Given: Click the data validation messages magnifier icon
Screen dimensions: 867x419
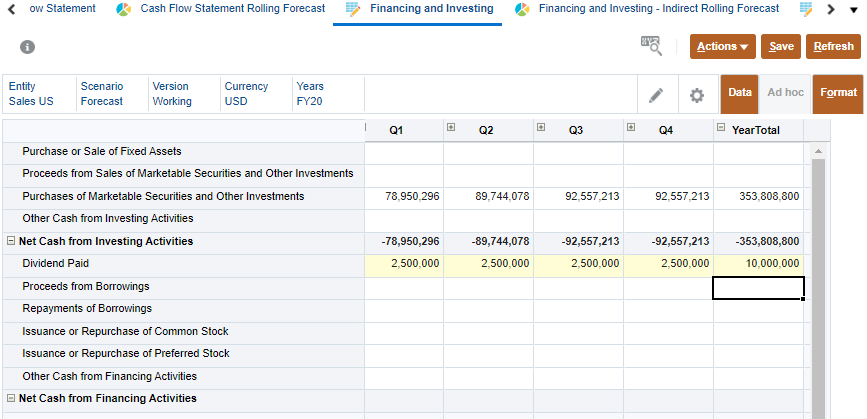Looking at the screenshot, I should pos(651,46).
